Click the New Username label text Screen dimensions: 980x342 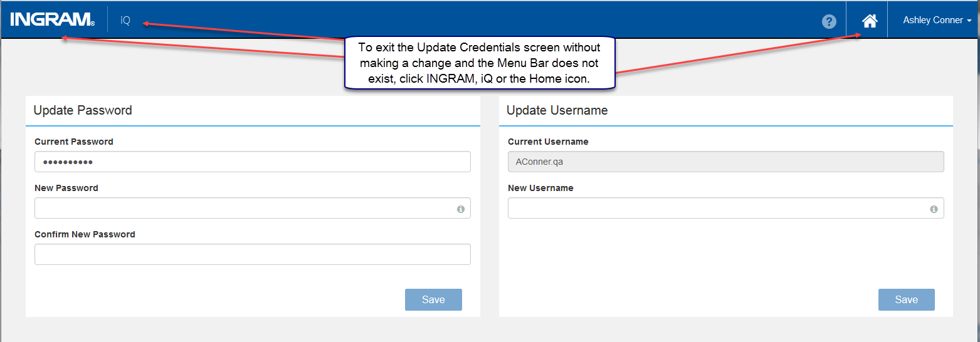click(x=540, y=188)
